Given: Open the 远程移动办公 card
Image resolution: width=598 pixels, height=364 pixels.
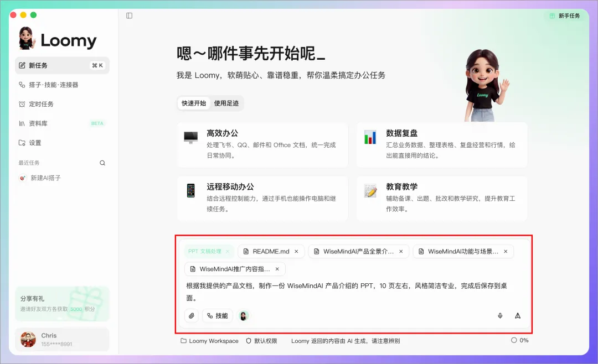Looking at the screenshot, I should point(263,198).
